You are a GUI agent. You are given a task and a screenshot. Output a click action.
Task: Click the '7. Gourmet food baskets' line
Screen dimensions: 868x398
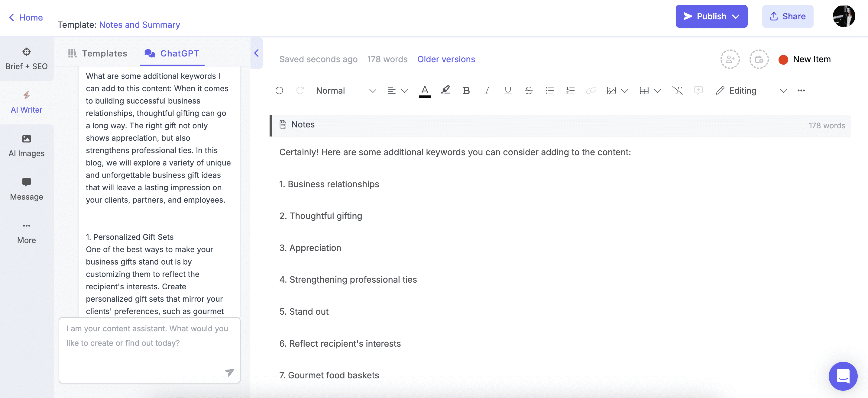click(329, 375)
